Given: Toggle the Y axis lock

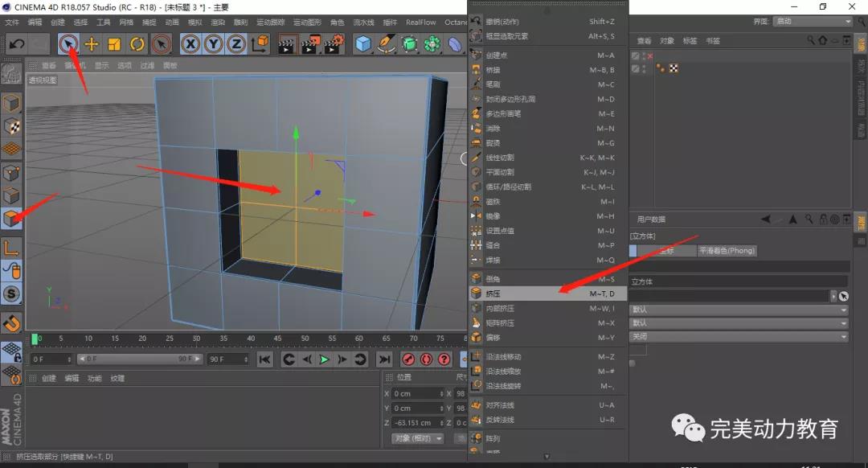Looking at the screenshot, I should 214,43.
